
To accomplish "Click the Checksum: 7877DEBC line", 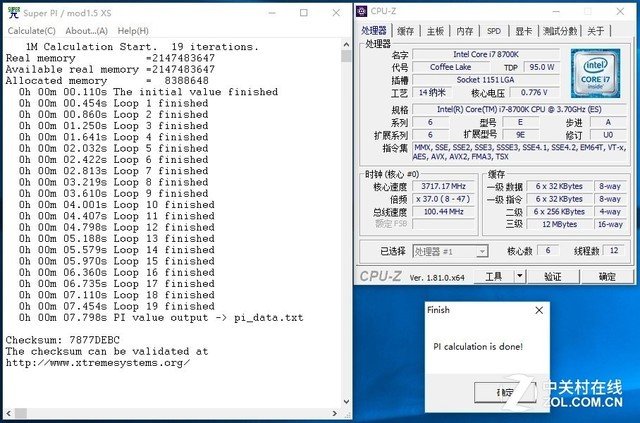I will coord(63,340).
